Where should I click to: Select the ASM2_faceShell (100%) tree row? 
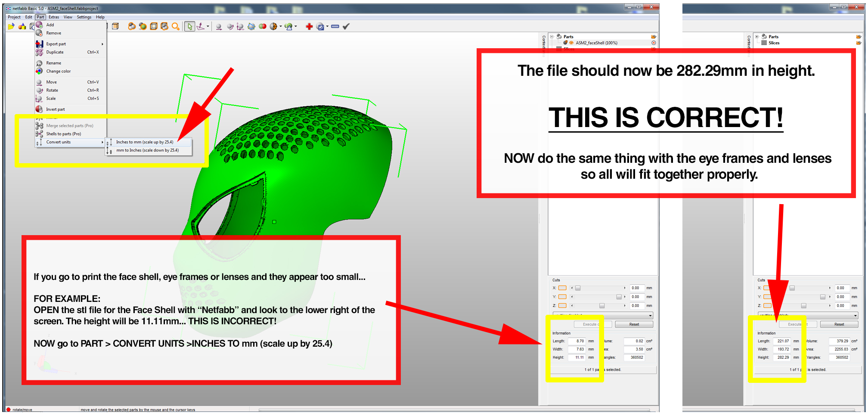coord(603,43)
